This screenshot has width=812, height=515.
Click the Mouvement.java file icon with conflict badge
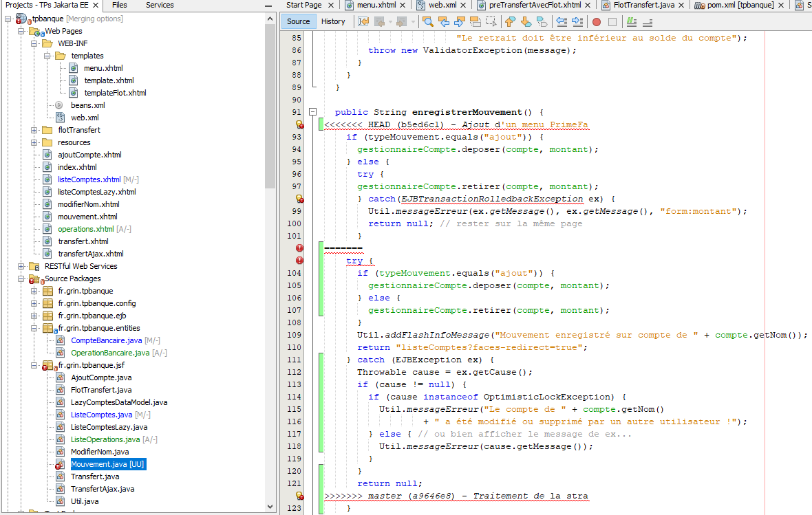point(60,464)
